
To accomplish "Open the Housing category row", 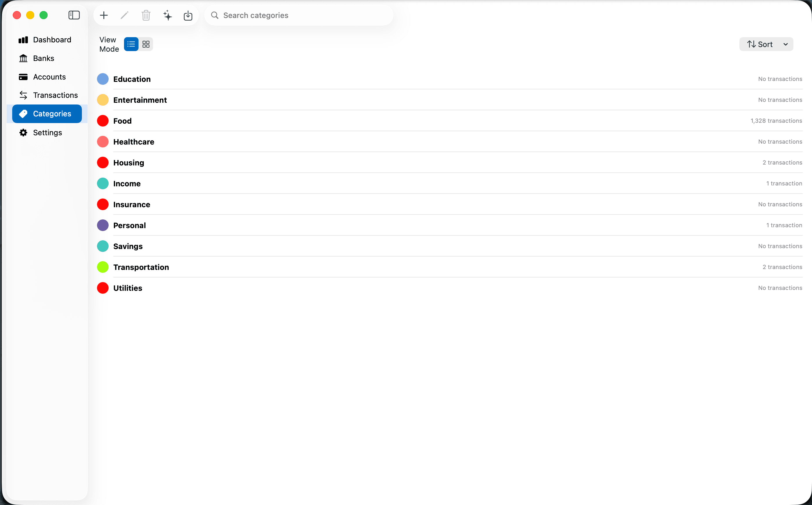I will [128, 163].
